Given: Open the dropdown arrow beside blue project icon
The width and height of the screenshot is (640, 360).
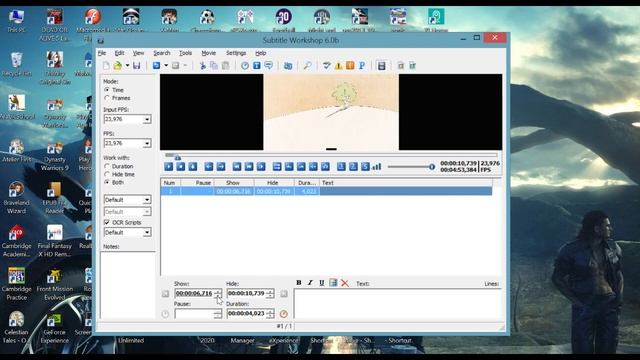Looking at the screenshot, I should (x=166, y=66).
